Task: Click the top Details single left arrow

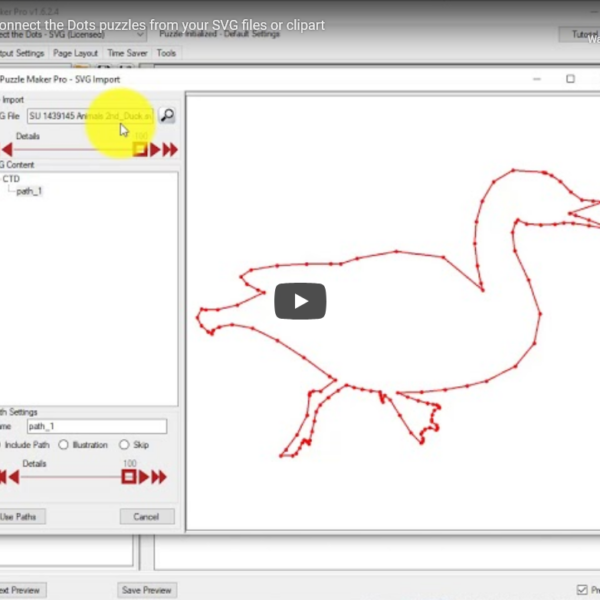Action: (x=7, y=149)
